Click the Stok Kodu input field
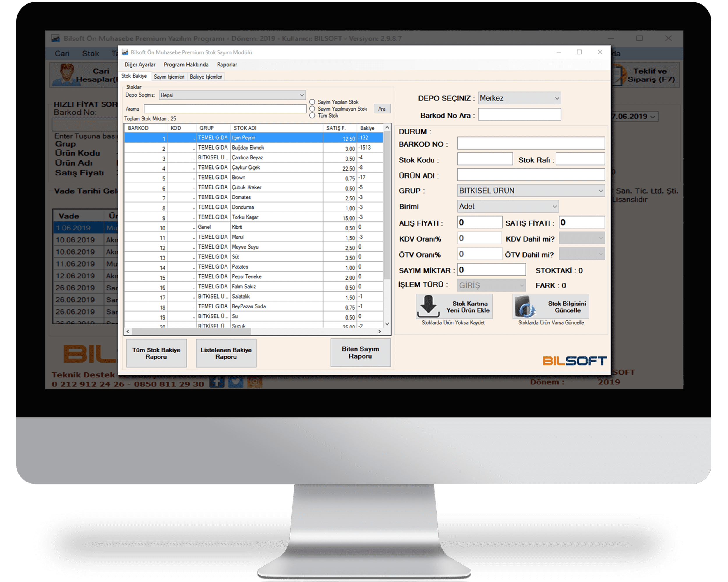 click(485, 159)
